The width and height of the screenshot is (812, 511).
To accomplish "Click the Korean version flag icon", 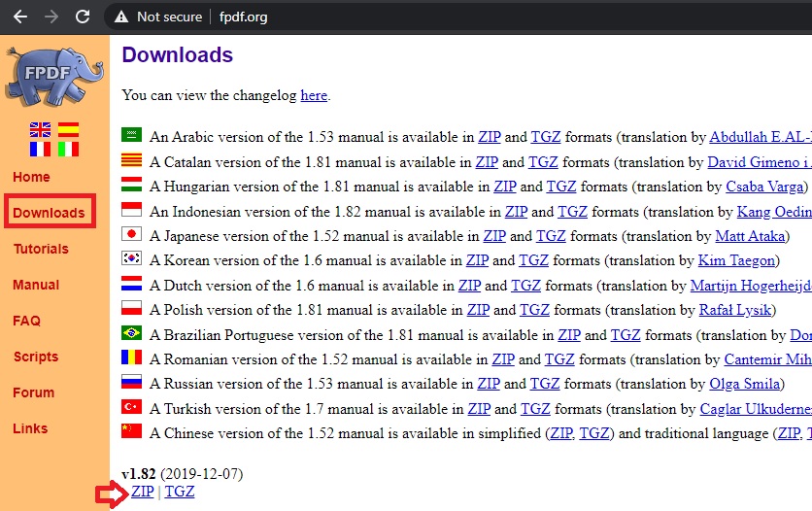I will [x=131, y=257].
